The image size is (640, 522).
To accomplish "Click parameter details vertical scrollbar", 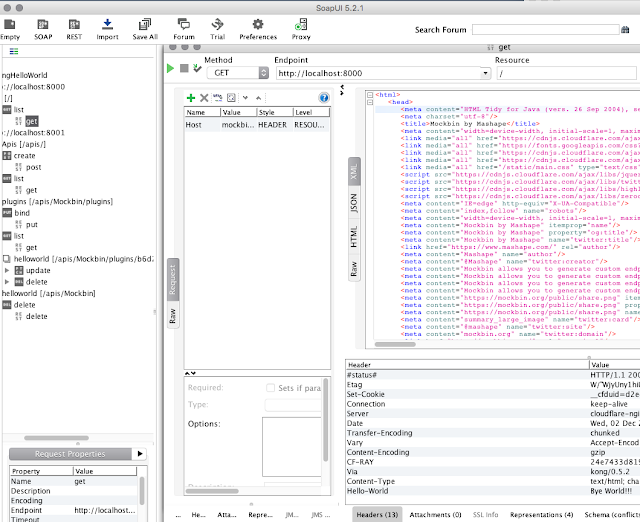I will (325, 420).
